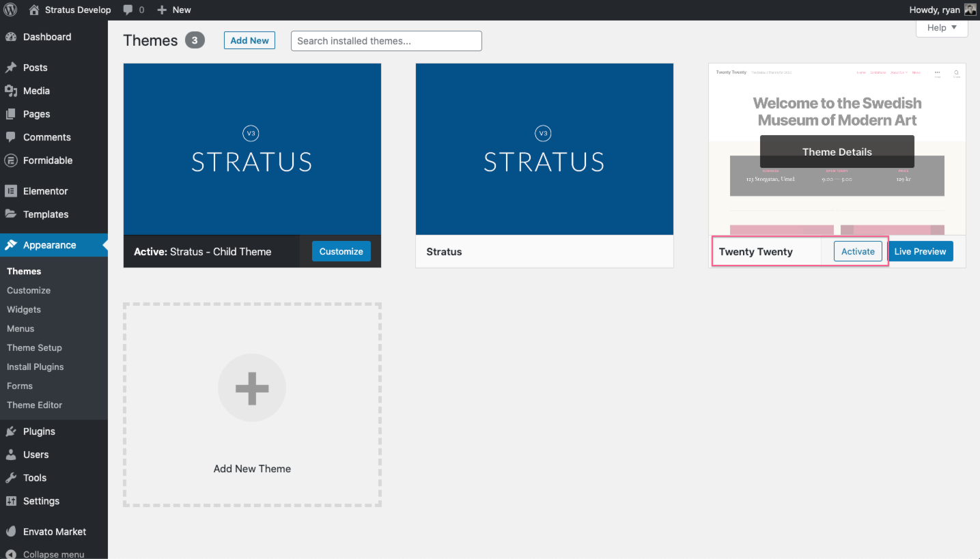Open Settings in the sidebar menu
Viewport: 980px width, 559px height.
tap(54, 501)
